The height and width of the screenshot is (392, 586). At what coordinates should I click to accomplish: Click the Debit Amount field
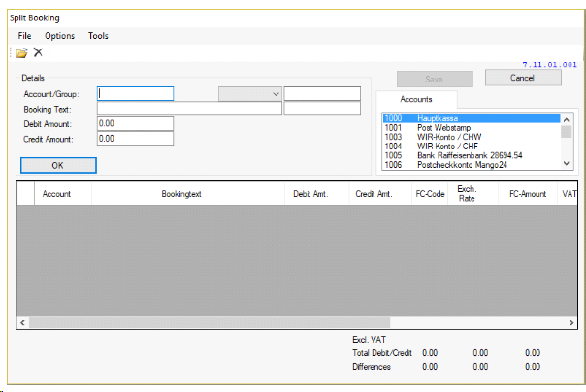coord(135,123)
